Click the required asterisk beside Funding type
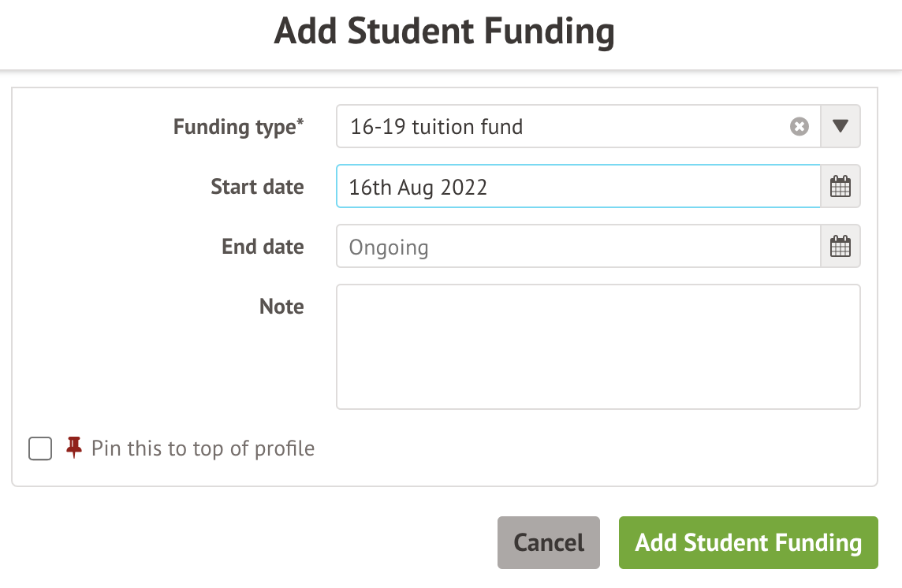Screen dimensions: 902x588 (x=300, y=123)
